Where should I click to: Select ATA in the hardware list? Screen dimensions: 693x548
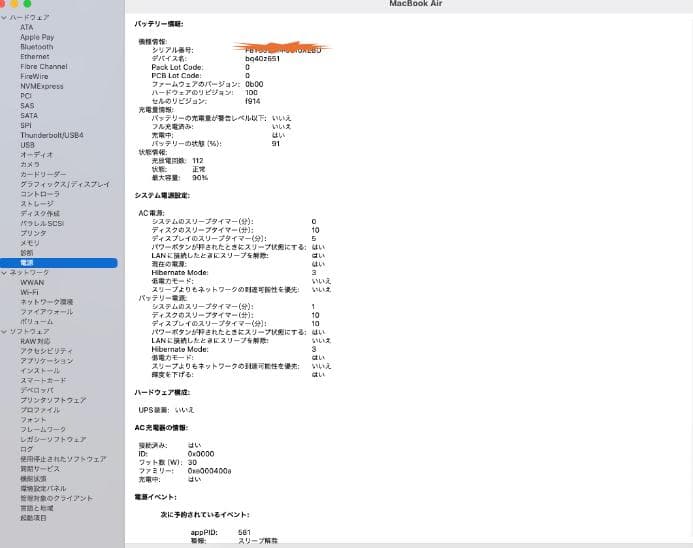click(x=27, y=27)
